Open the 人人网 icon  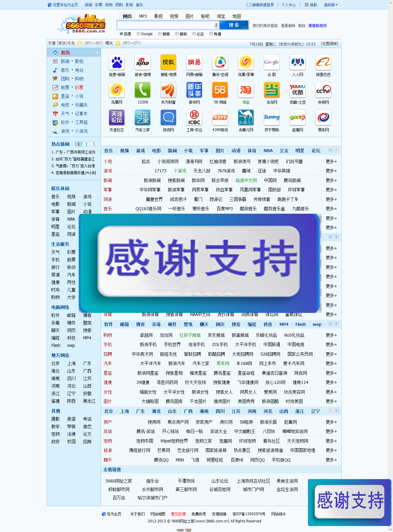click(298, 62)
